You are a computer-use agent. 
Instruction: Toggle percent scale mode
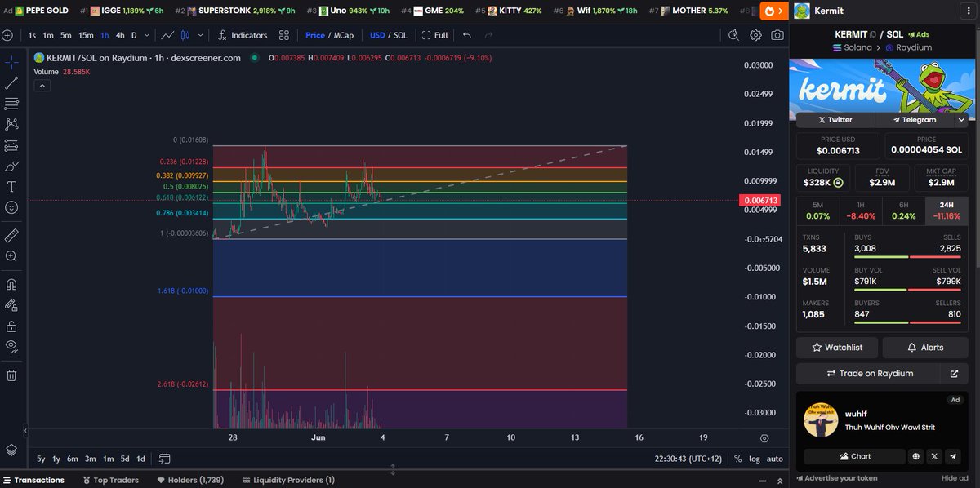click(737, 459)
